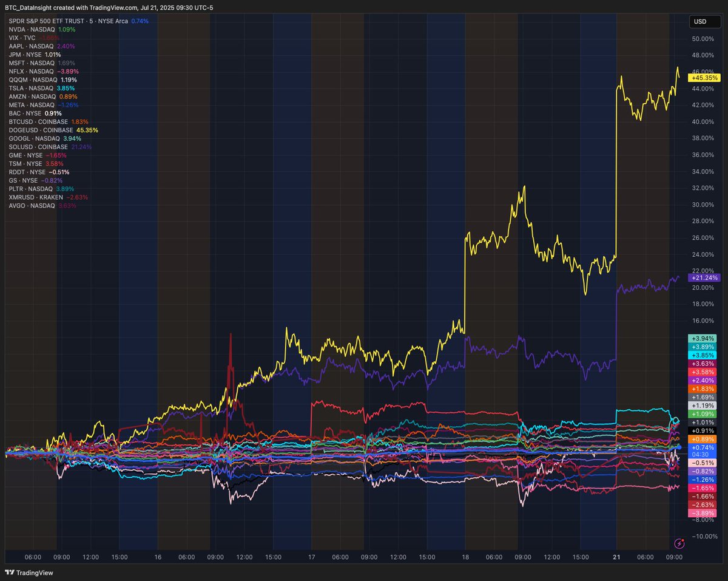The image size is (728, 581).
Task: Select the BAC · NYSE legend row
Action: (x=35, y=114)
